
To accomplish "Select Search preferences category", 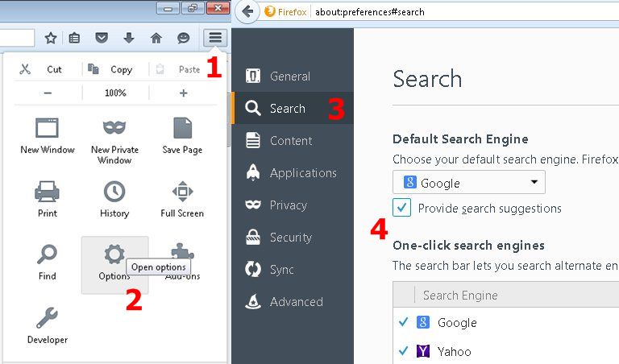I will pos(292,109).
